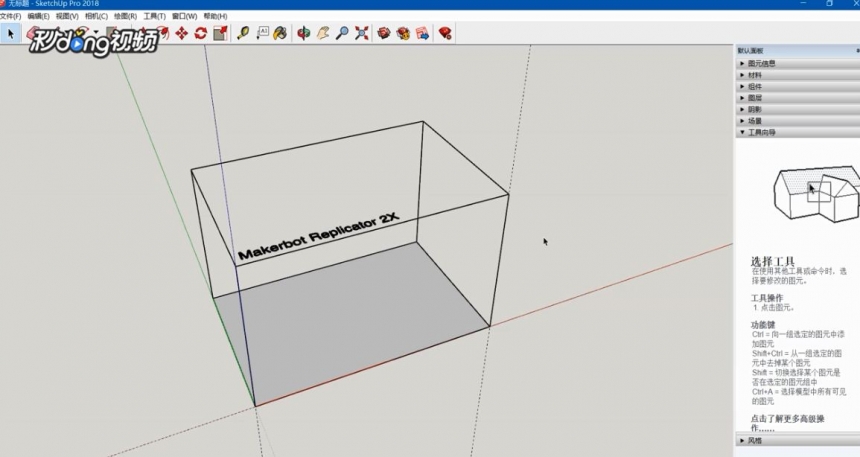Open the 相机(C) menu
Screen dimensions: 860x457
tap(96, 16)
